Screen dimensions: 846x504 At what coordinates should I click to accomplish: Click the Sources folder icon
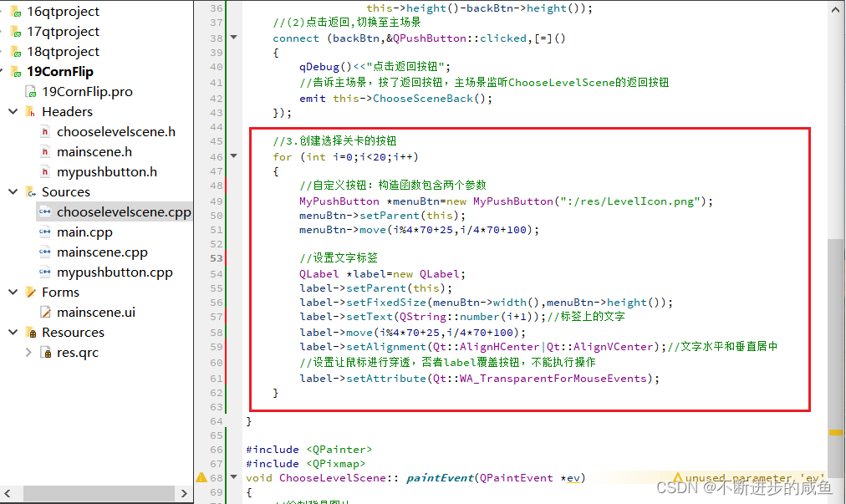[x=31, y=192]
